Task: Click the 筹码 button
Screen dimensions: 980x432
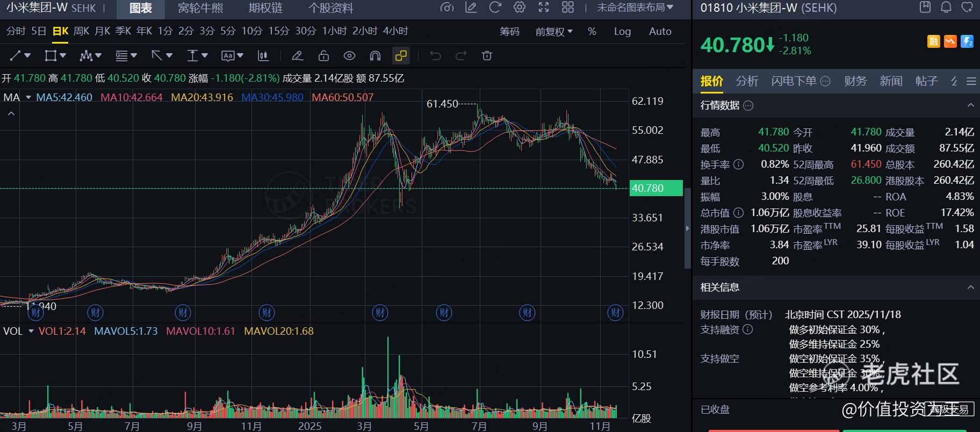Action: tap(509, 32)
